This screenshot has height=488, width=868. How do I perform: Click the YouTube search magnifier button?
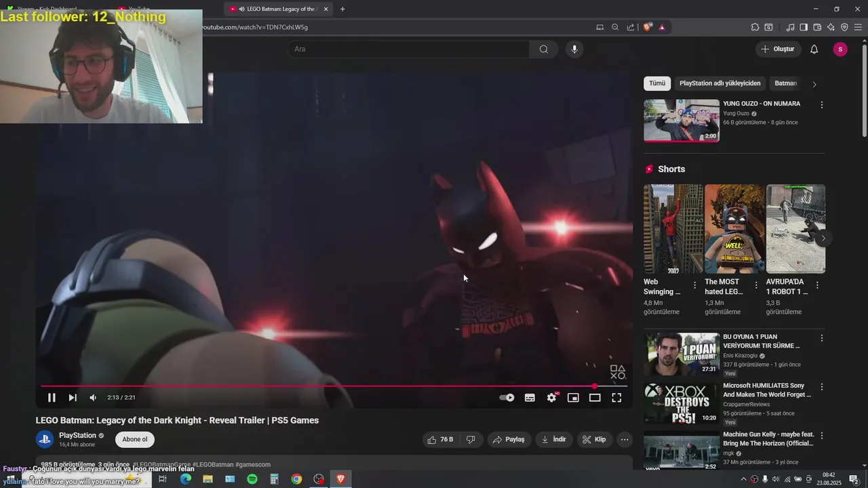click(x=544, y=49)
